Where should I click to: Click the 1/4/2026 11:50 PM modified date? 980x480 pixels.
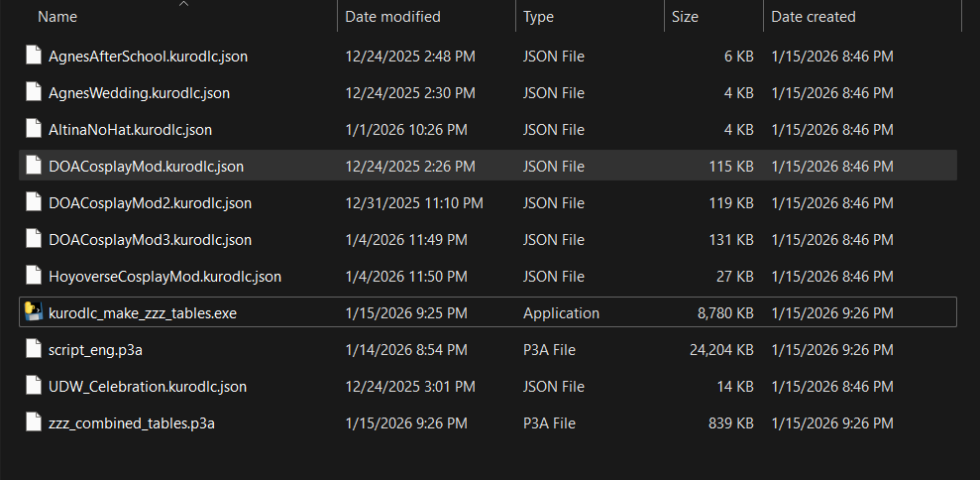(x=406, y=277)
